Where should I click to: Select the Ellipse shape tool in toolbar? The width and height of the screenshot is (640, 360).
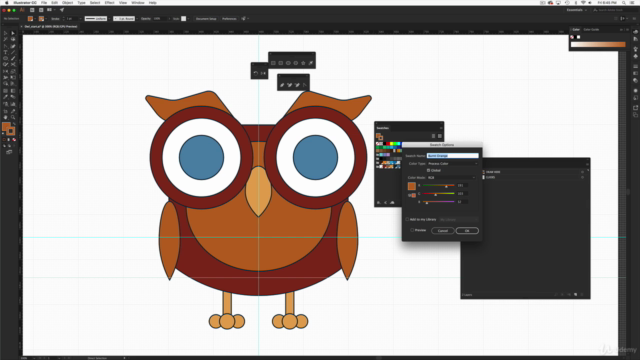coord(5,58)
